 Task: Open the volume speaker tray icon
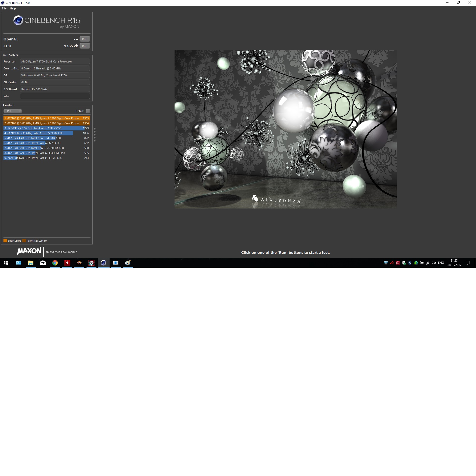[x=434, y=263]
